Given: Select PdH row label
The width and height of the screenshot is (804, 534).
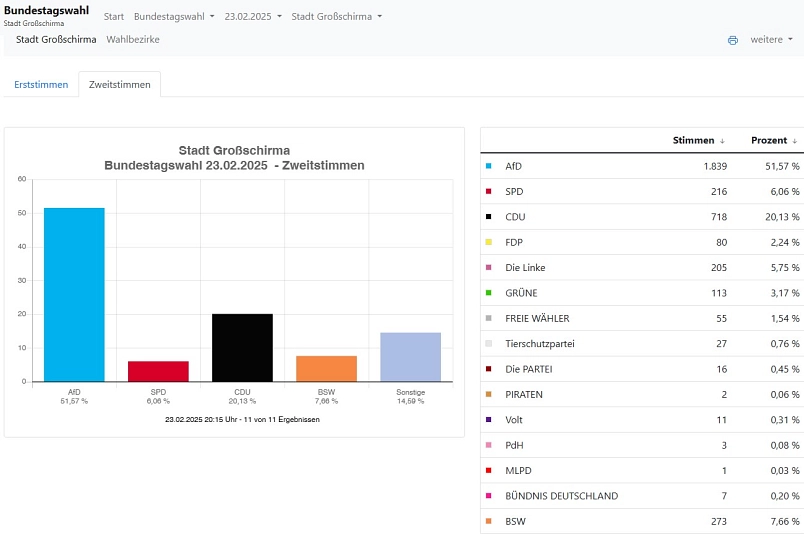Looking at the screenshot, I should pyautogui.click(x=514, y=445).
